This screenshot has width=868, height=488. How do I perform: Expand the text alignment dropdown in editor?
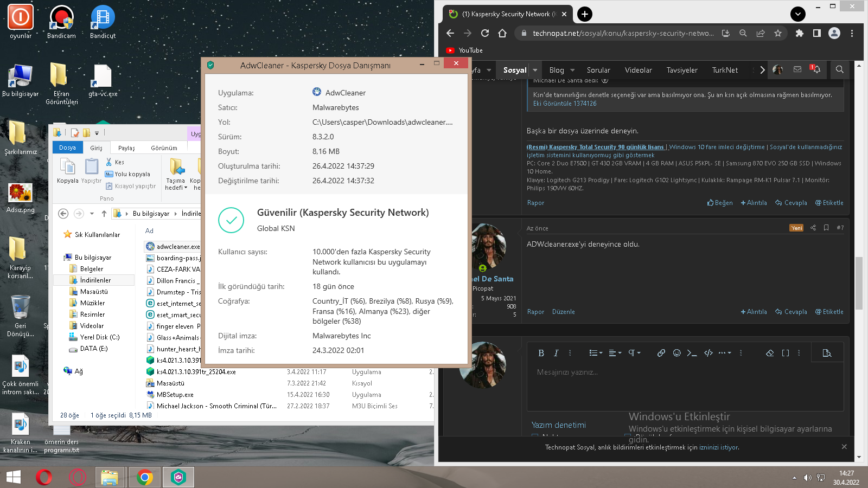615,353
